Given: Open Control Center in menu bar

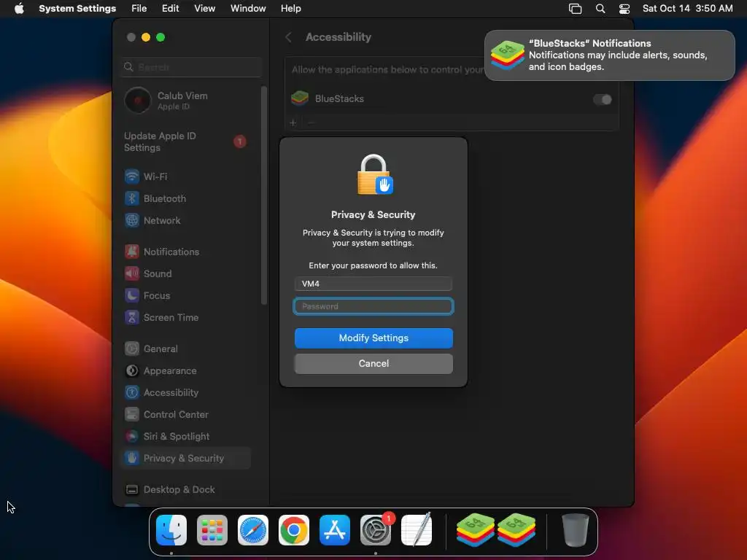Looking at the screenshot, I should [x=624, y=9].
